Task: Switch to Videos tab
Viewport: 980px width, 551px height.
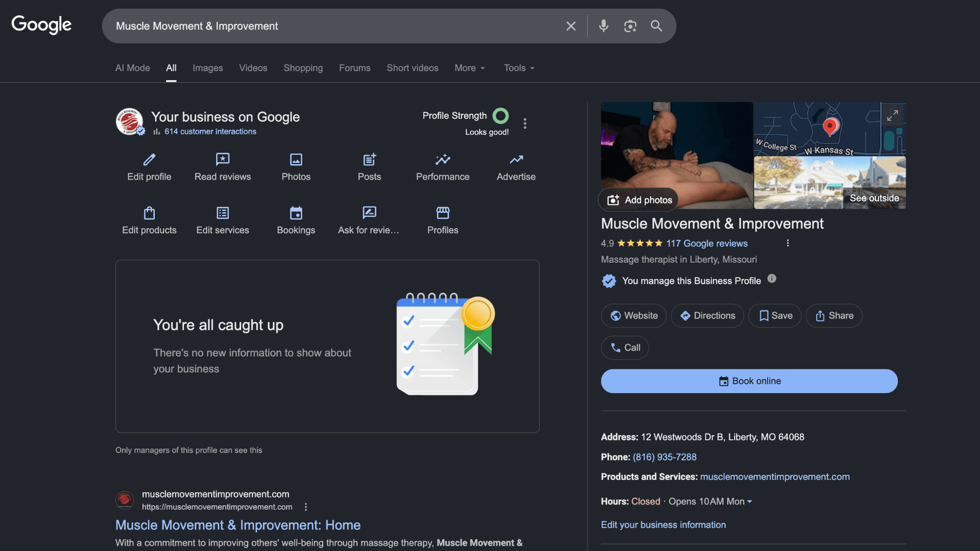Action: click(253, 68)
